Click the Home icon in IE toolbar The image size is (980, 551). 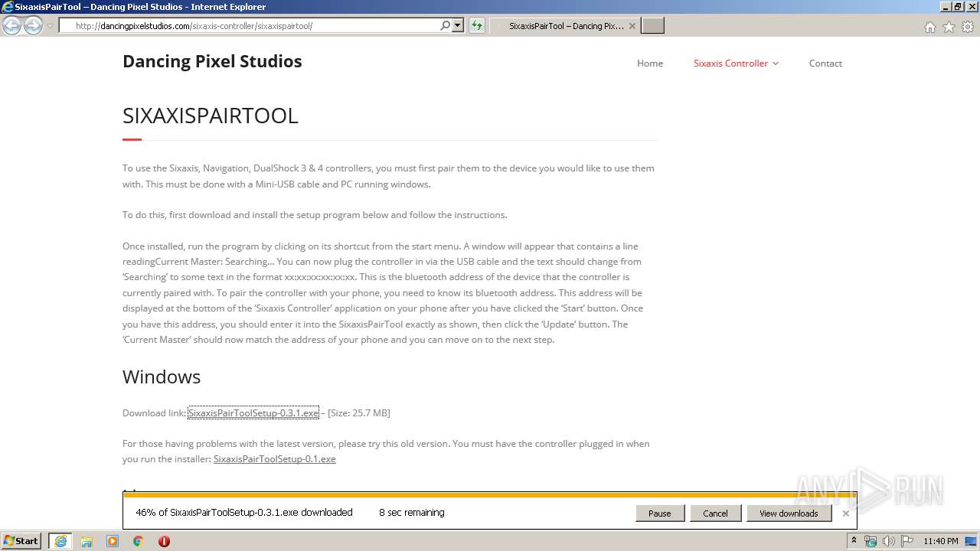click(x=929, y=27)
